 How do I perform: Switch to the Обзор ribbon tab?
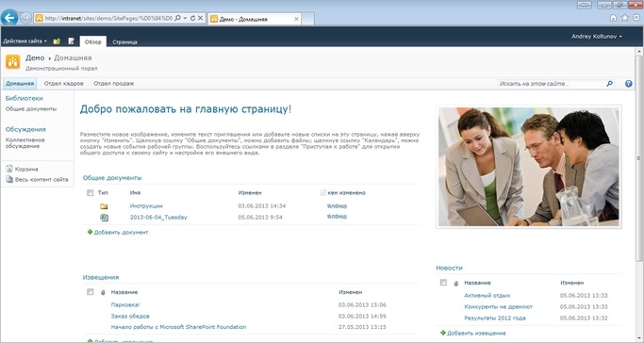[x=92, y=41]
